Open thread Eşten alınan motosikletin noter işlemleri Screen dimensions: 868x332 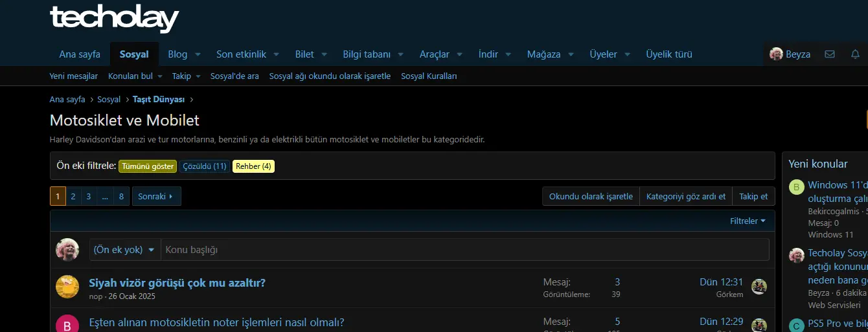216,322
